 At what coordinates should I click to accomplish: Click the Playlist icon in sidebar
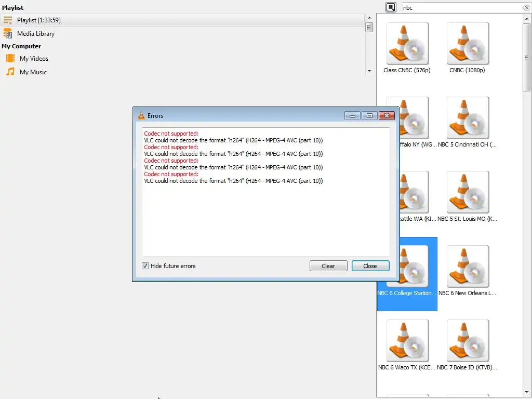(7, 20)
